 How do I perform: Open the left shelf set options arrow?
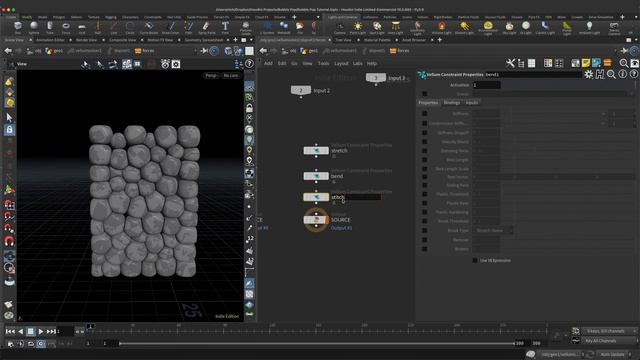coord(318,17)
